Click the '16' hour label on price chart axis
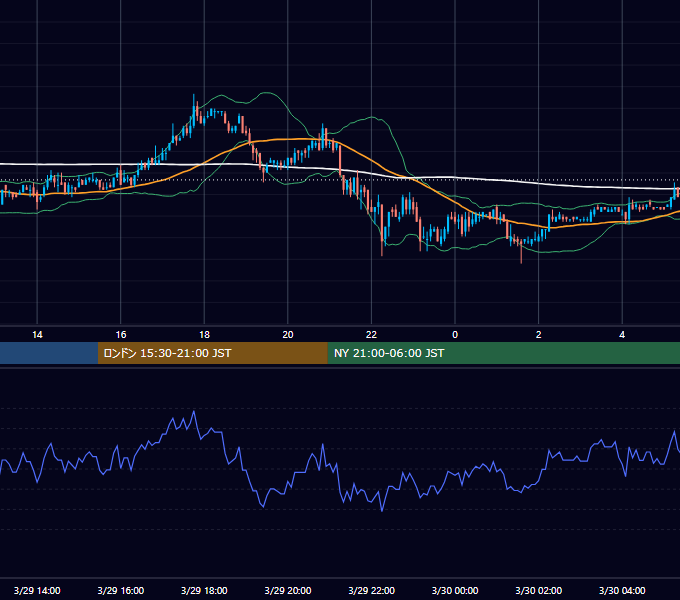The height and width of the screenshot is (600, 680). 121,335
